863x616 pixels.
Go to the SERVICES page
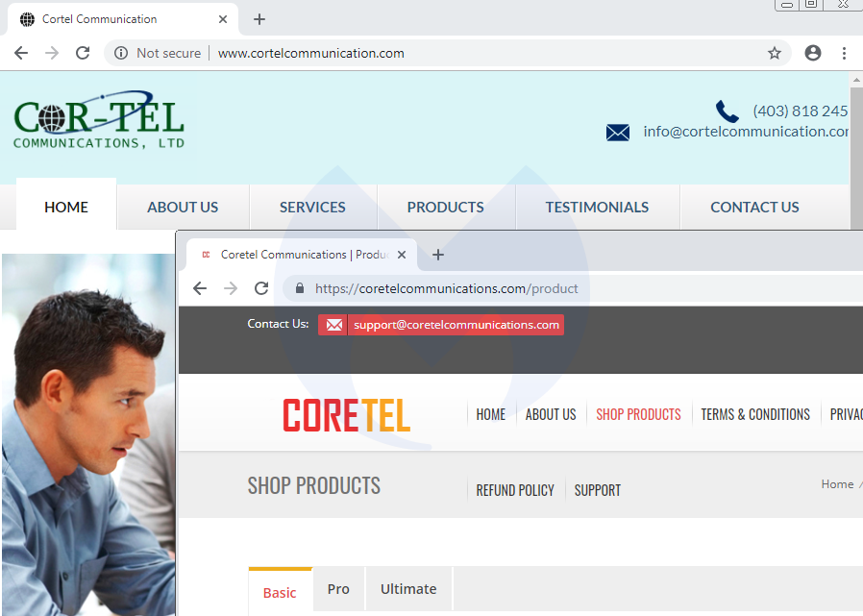pos(312,207)
